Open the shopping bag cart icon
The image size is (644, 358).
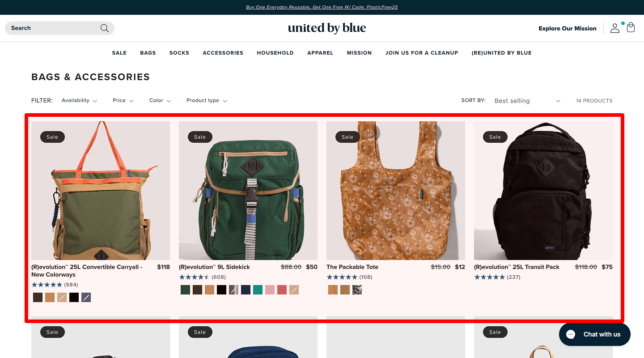pos(631,28)
